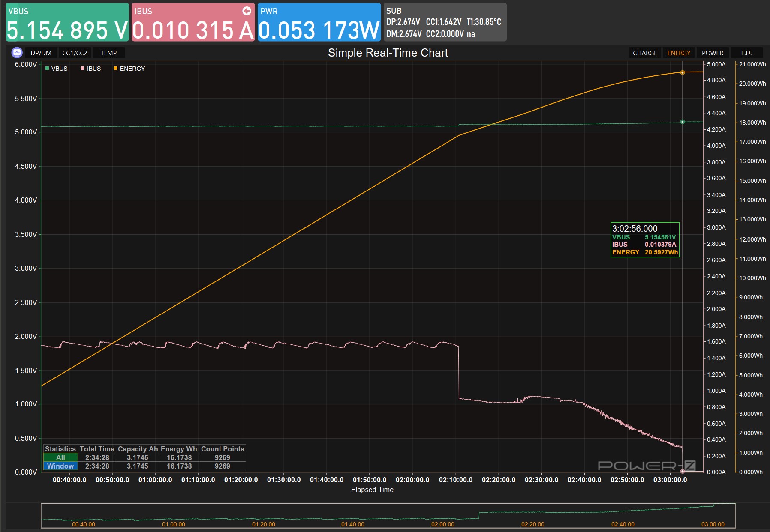Select the All row in Statistics table
The height and width of the screenshot is (532, 770).
pos(145,457)
